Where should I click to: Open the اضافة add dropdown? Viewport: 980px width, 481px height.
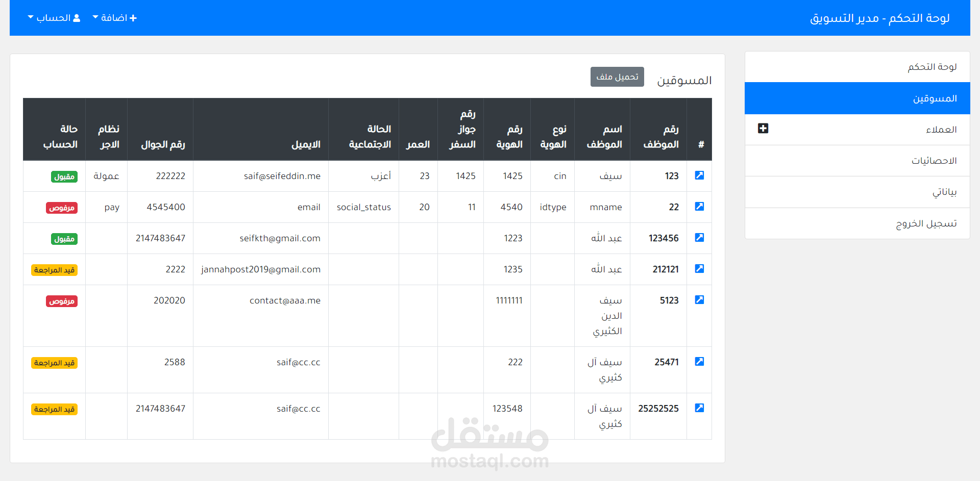(x=114, y=18)
